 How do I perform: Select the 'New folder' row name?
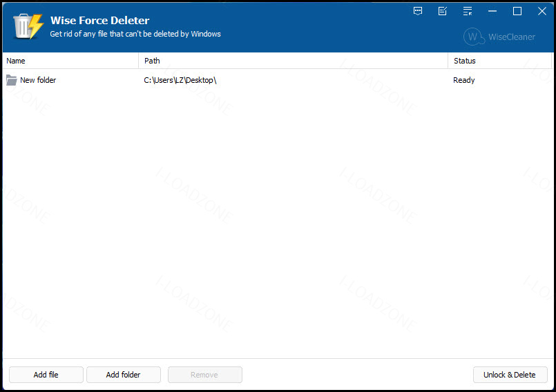(x=38, y=80)
